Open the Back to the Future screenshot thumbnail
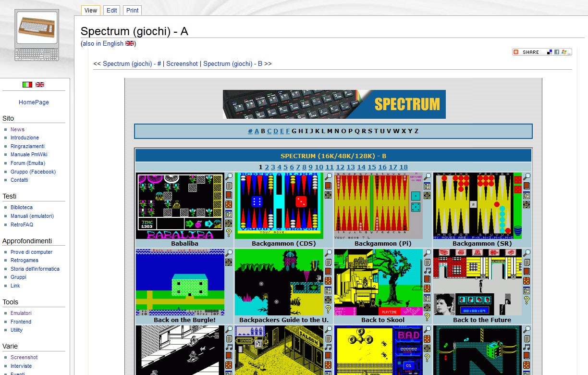Viewport: 588px width, 375px height. [478, 282]
